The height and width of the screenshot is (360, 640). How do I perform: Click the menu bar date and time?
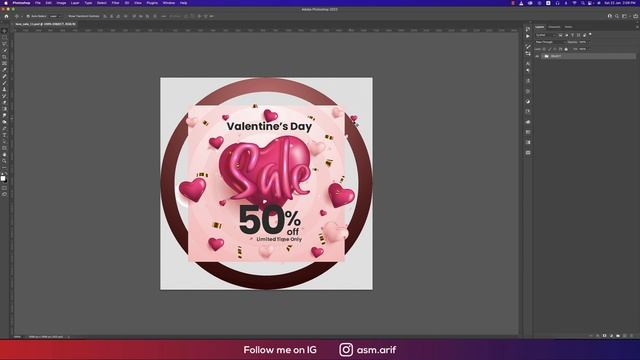pos(620,3)
